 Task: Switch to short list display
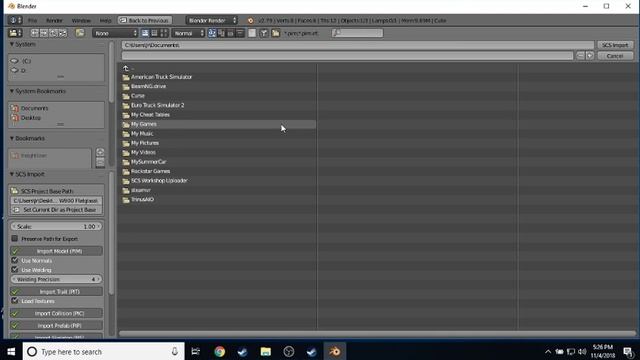(x=145, y=33)
